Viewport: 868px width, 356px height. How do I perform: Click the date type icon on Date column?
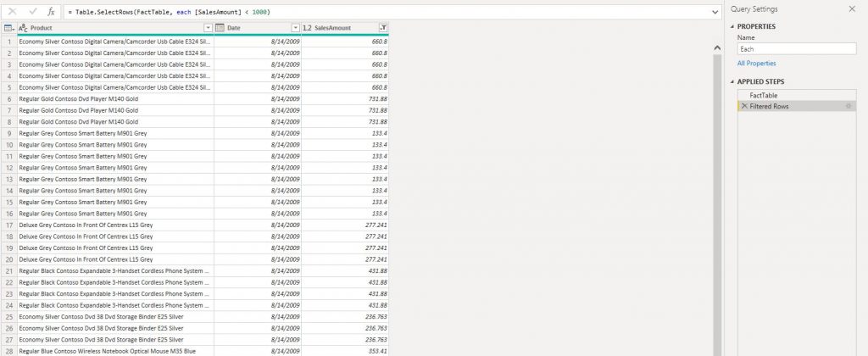click(220, 28)
